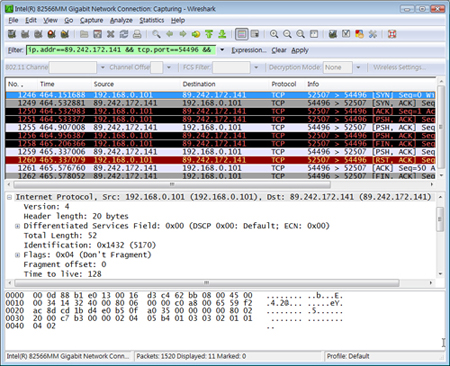This screenshot has width=450, height=366.
Task: Select packet 1255 in the list
Action: pyautogui.click(x=220, y=127)
